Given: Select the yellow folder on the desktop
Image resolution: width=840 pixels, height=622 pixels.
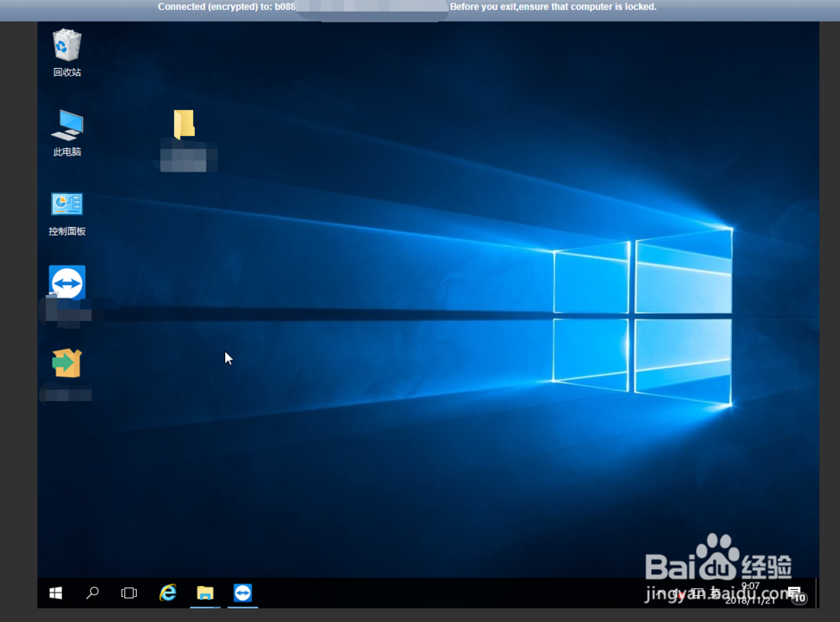Looking at the screenshot, I should click(184, 124).
